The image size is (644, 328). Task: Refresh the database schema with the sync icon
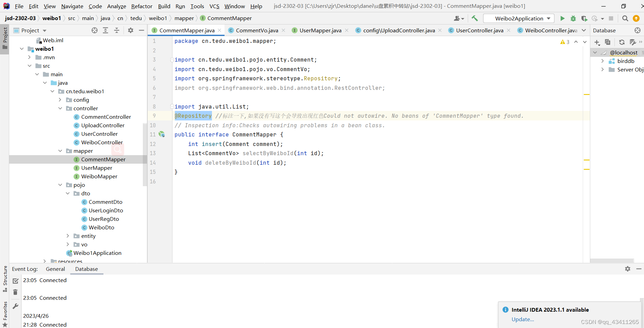click(622, 42)
